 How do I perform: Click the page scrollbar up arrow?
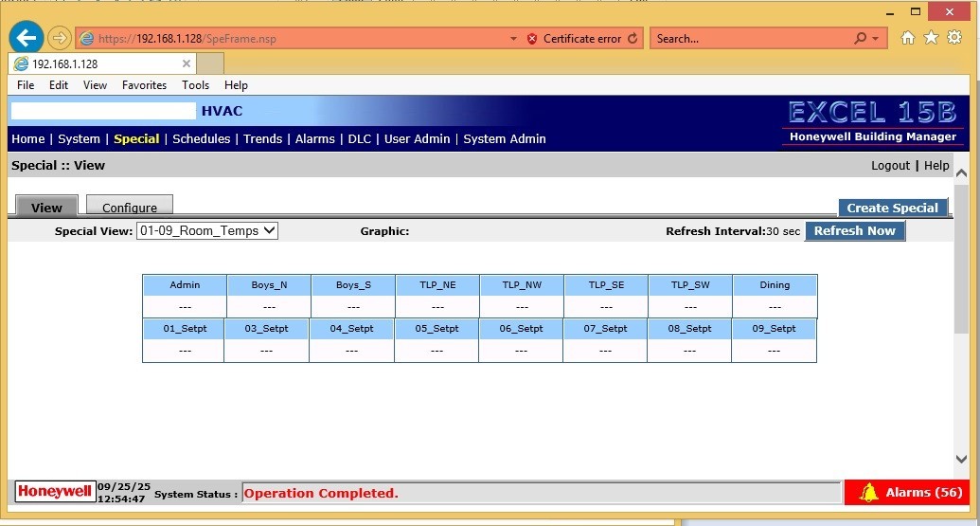point(962,172)
